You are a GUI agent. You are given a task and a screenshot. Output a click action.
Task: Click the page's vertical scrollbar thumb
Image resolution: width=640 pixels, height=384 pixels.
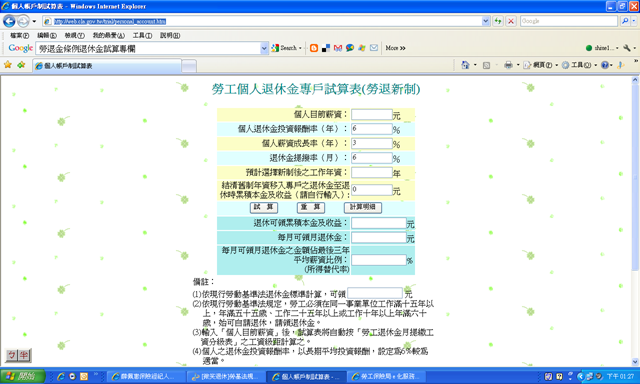(635, 178)
